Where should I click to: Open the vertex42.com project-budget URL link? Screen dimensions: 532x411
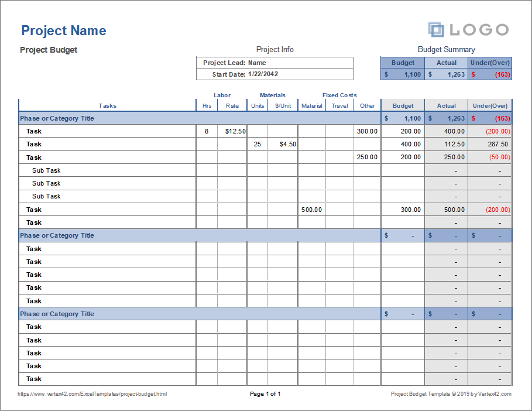[x=92, y=394]
